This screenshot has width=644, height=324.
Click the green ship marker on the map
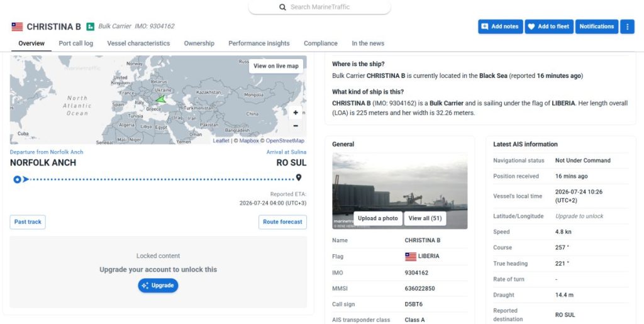click(x=160, y=99)
